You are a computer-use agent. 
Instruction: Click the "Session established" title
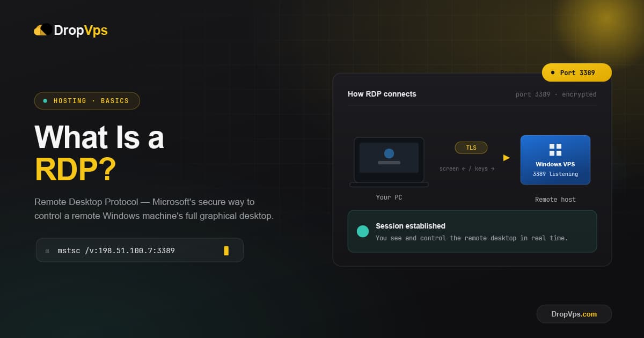(411, 226)
